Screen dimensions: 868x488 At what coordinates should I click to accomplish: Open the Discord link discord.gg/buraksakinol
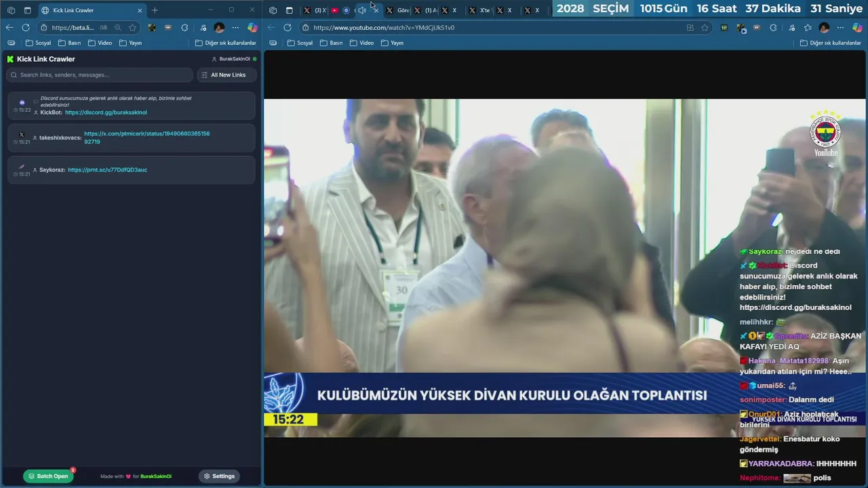pyautogui.click(x=106, y=113)
